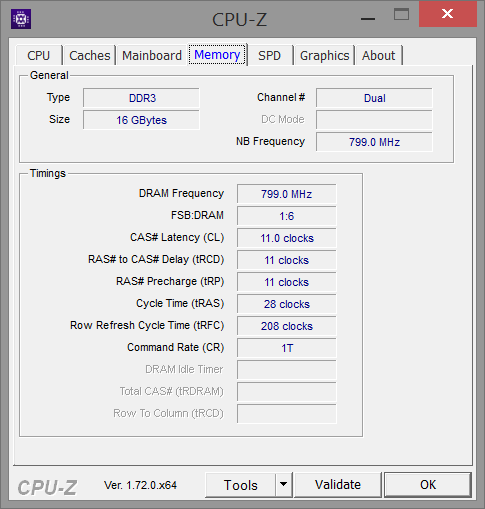Click the empty DC Mode field
Image resolution: width=485 pixels, height=509 pixels.
[x=374, y=120]
